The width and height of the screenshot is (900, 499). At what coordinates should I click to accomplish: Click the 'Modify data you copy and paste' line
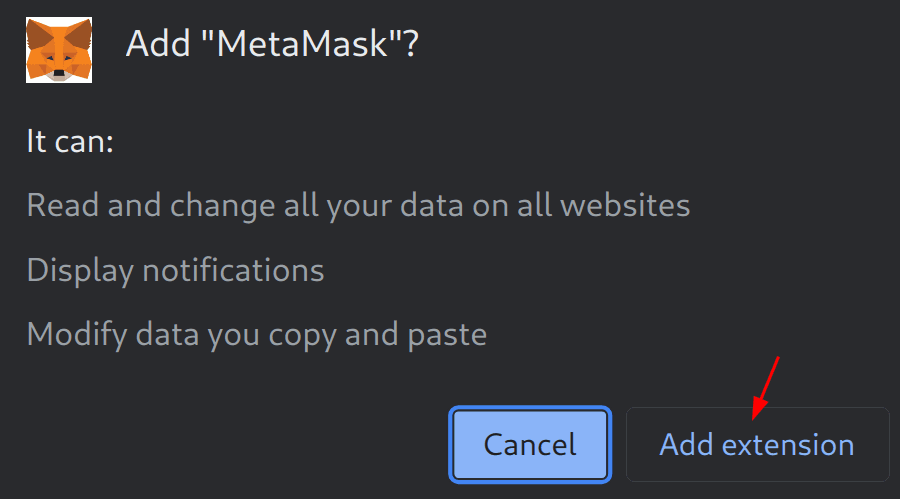click(x=256, y=334)
